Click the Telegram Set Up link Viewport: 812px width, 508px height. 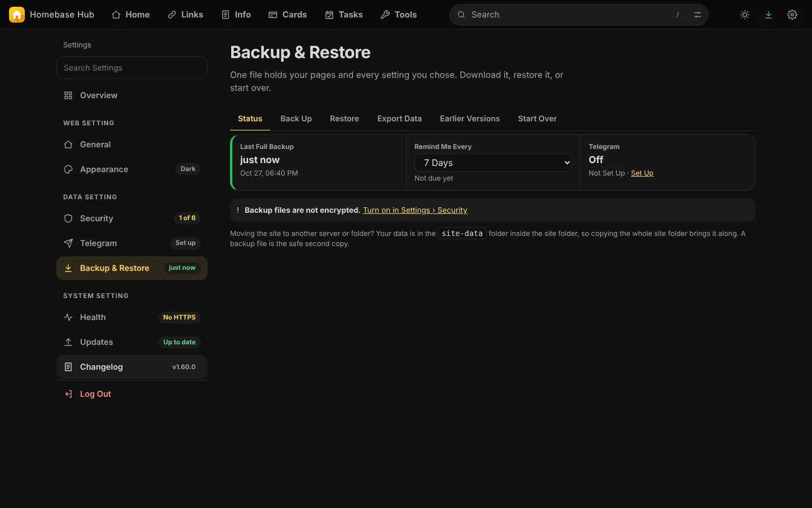[x=642, y=173]
